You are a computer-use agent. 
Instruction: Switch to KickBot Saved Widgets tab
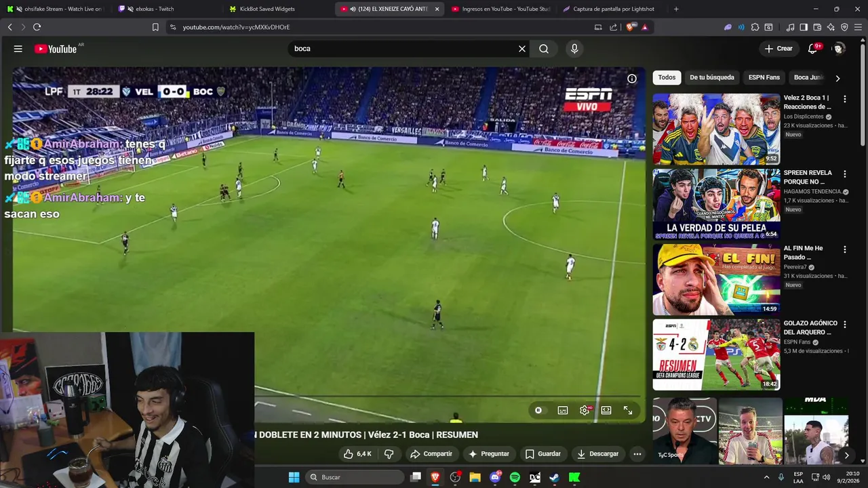click(278, 9)
